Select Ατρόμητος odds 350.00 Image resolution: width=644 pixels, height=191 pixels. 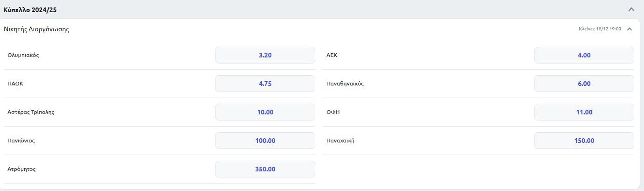coord(265,169)
